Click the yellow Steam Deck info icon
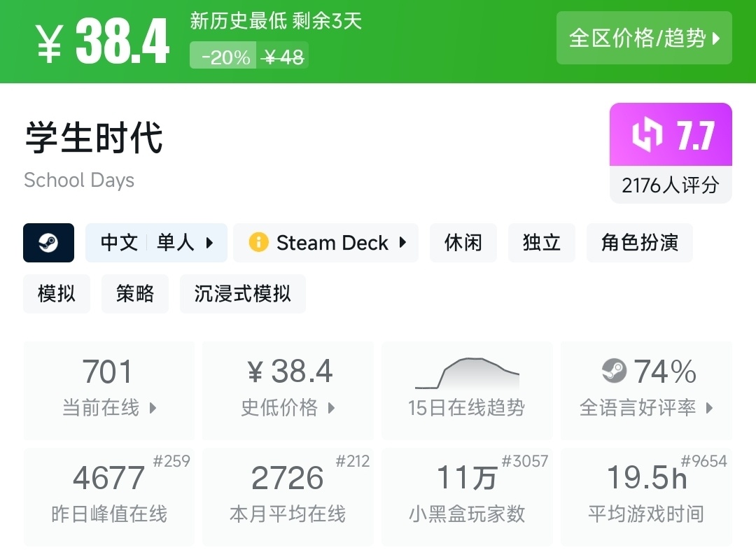 point(258,243)
